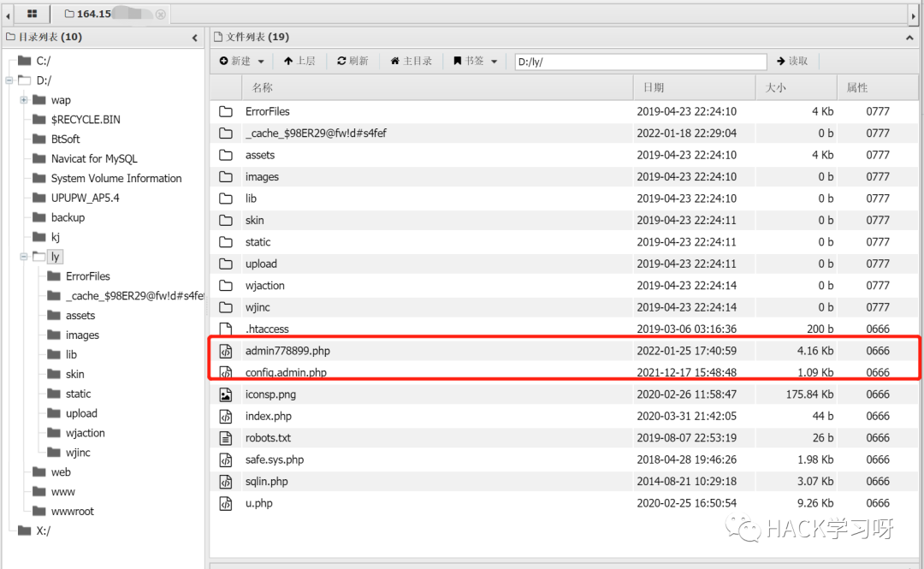The image size is (924, 569).
Task: Sort by the 日期 column header
Action: [694, 87]
